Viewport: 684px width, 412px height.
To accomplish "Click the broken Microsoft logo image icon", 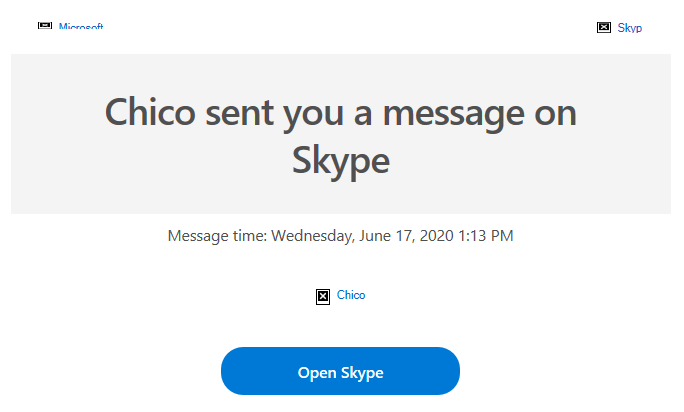I will coord(44,27).
